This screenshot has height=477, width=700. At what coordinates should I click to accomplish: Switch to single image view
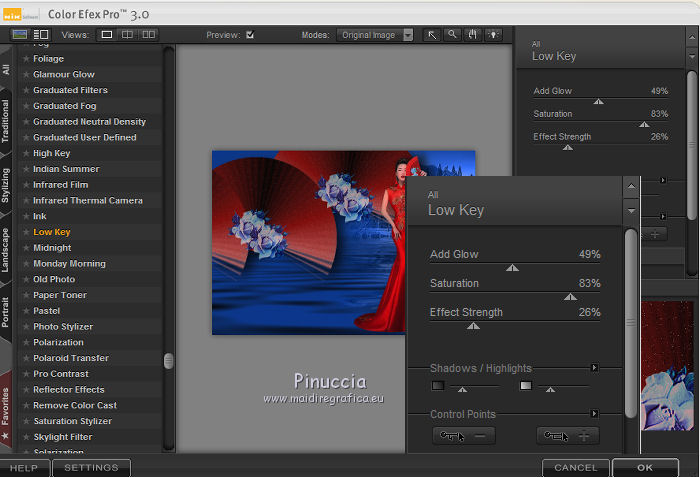107,34
